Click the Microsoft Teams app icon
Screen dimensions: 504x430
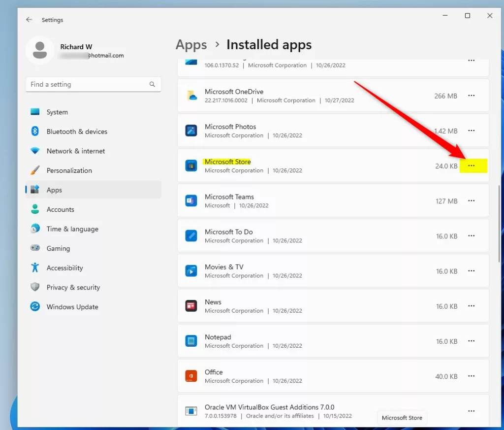click(191, 201)
